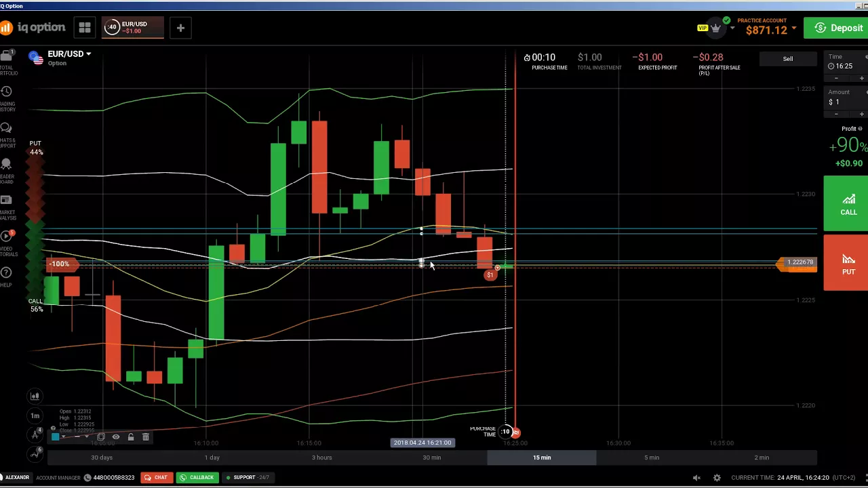Select the 15 min chart range
Image resolution: width=868 pixels, height=488 pixels.
click(x=542, y=457)
